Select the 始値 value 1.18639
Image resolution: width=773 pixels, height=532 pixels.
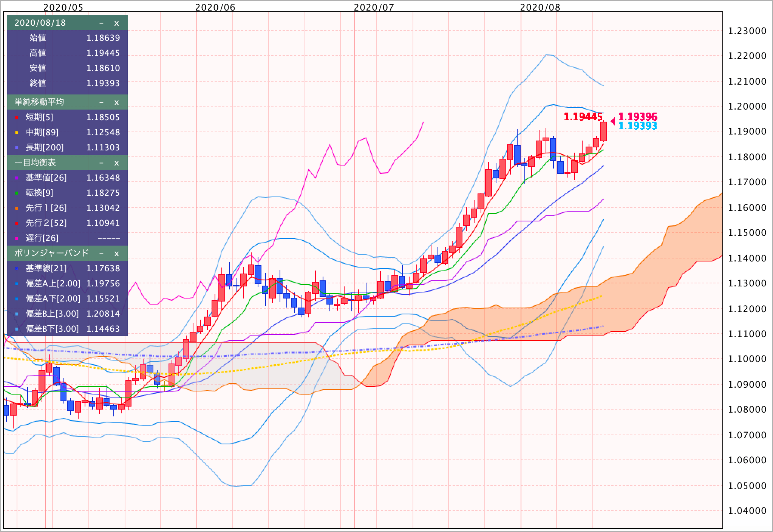(x=103, y=38)
